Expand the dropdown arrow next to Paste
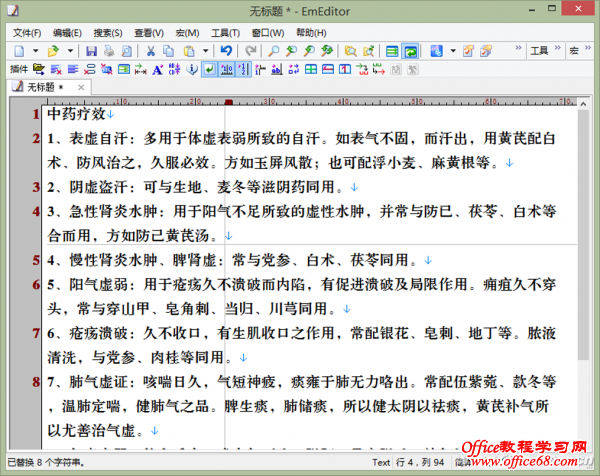The height and width of the screenshot is (476, 600). click(x=205, y=51)
